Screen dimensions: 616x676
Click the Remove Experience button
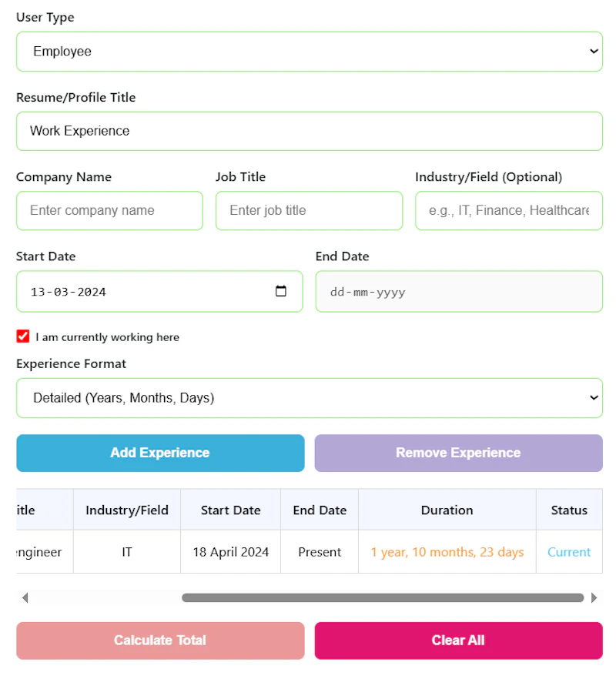pyautogui.click(x=458, y=453)
